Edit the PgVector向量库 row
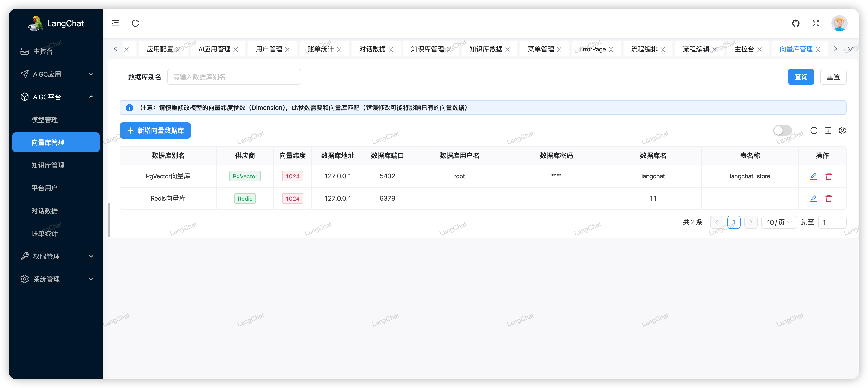Image resolution: width=868 pixels, height=388 pixels. [x=813, y=176]
